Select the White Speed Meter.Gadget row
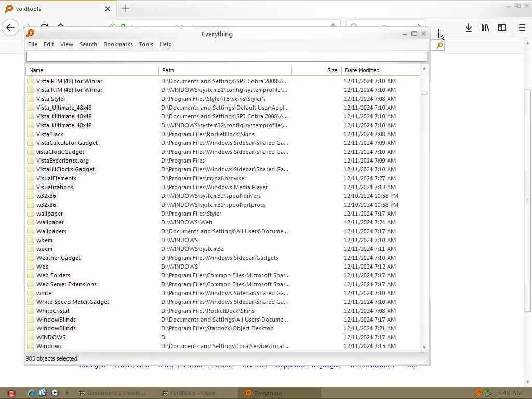 point(223,302)
